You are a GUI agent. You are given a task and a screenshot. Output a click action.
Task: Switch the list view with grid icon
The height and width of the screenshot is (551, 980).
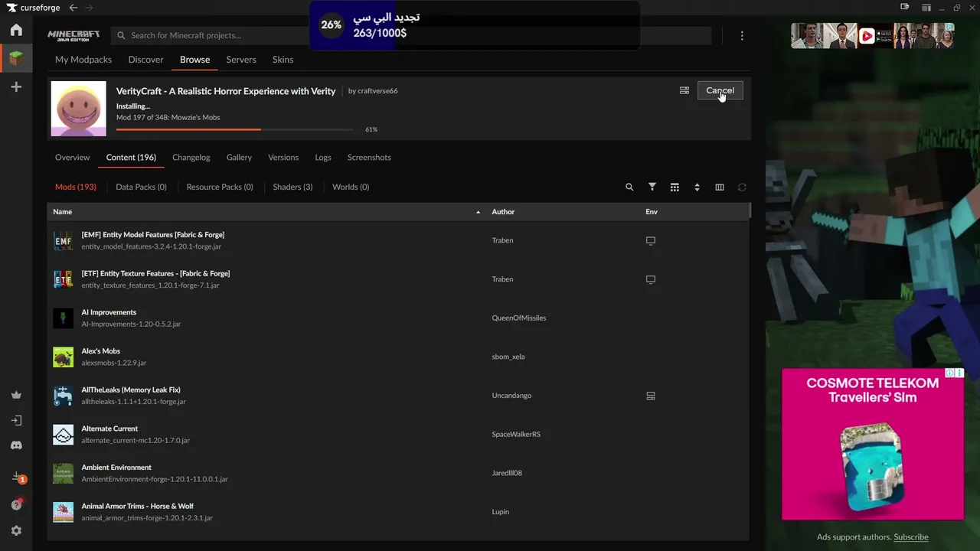675,187
